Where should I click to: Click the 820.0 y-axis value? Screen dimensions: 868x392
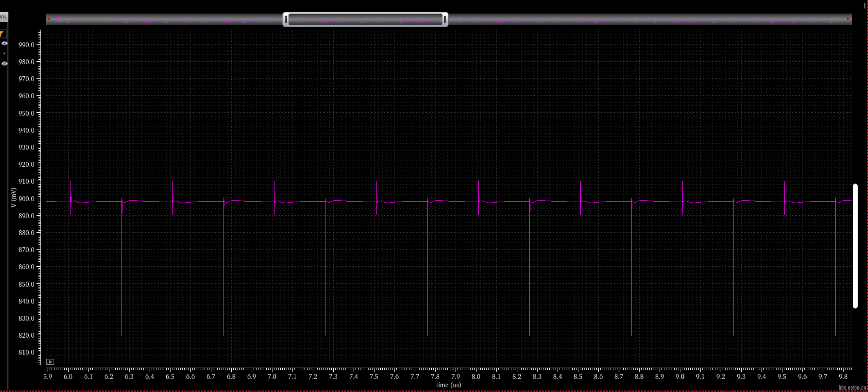pyautogui.click(x=26, y=335)
